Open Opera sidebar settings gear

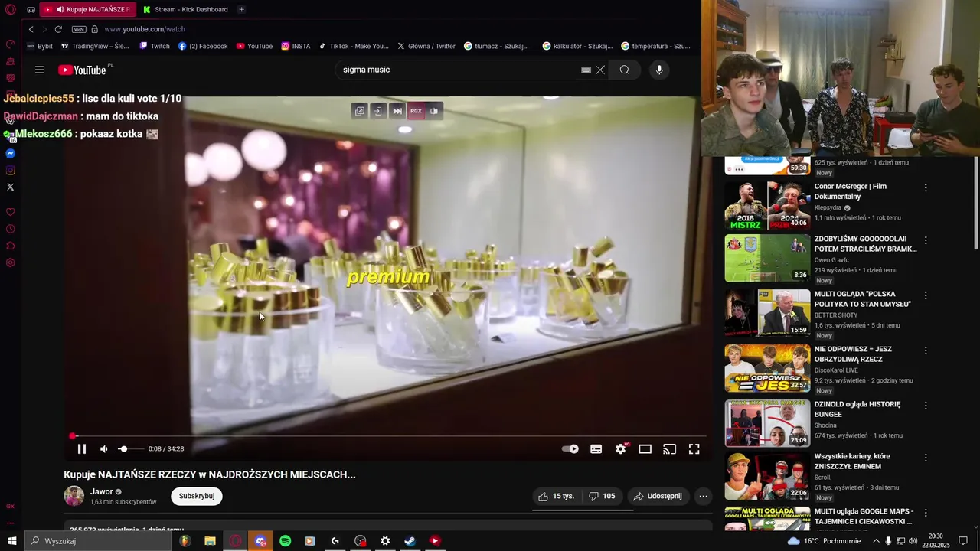coord(11,262)
